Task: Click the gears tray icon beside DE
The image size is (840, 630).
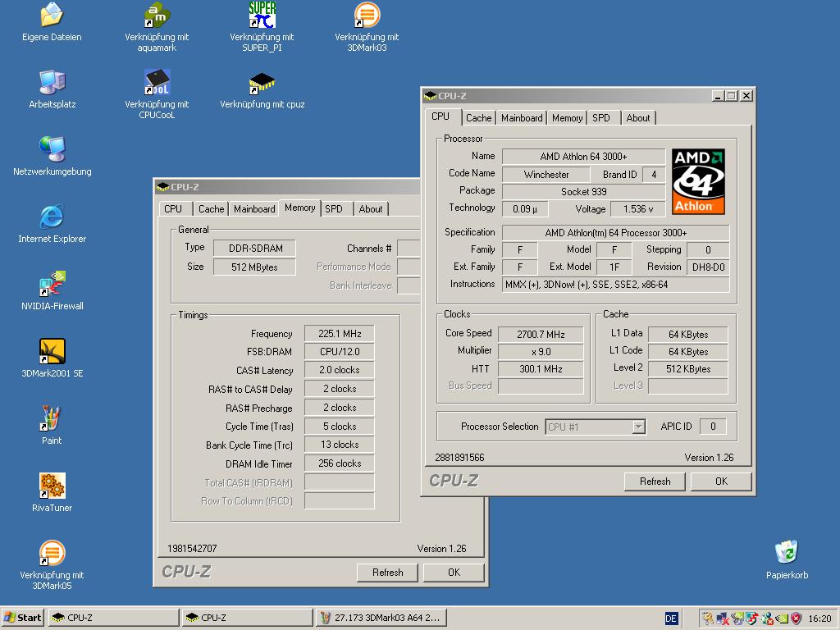Action: point(708,619)
